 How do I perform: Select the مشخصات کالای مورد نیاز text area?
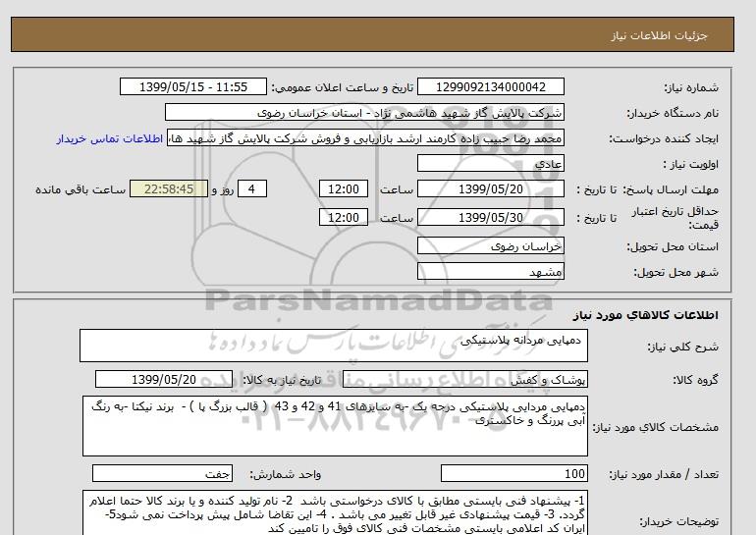click(332, 423)
